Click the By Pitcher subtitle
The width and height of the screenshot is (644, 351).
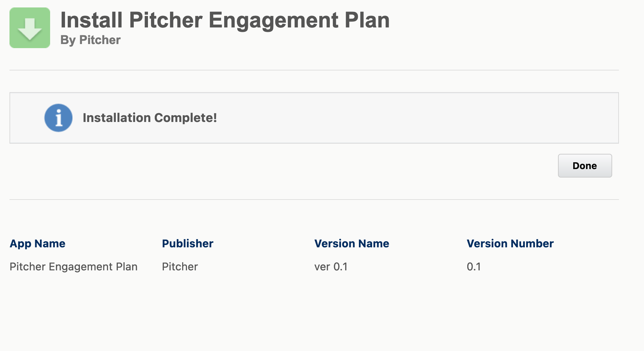[x=90, y=40]
